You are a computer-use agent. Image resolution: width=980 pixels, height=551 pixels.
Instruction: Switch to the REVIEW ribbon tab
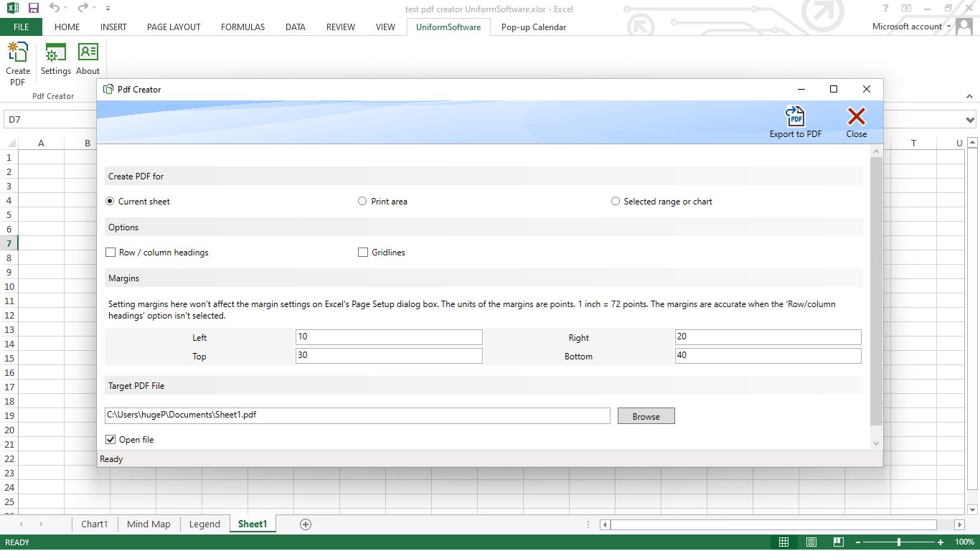pyautogui.click(x=341, y=27)
